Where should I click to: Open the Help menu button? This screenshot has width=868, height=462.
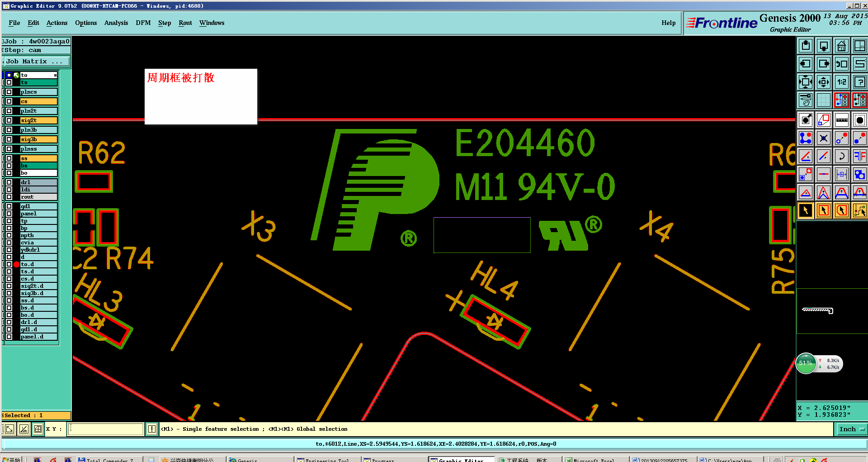(669, 23)
